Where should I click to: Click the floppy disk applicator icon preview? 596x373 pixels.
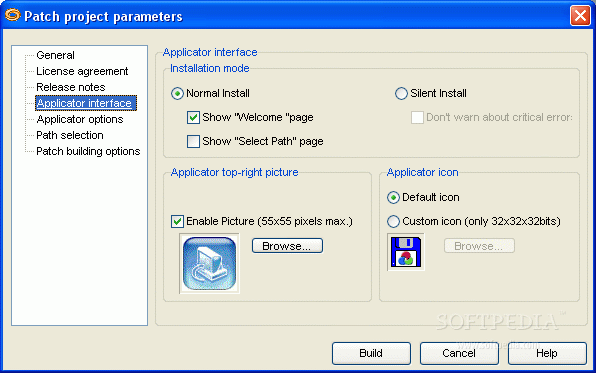coord(406,252)
